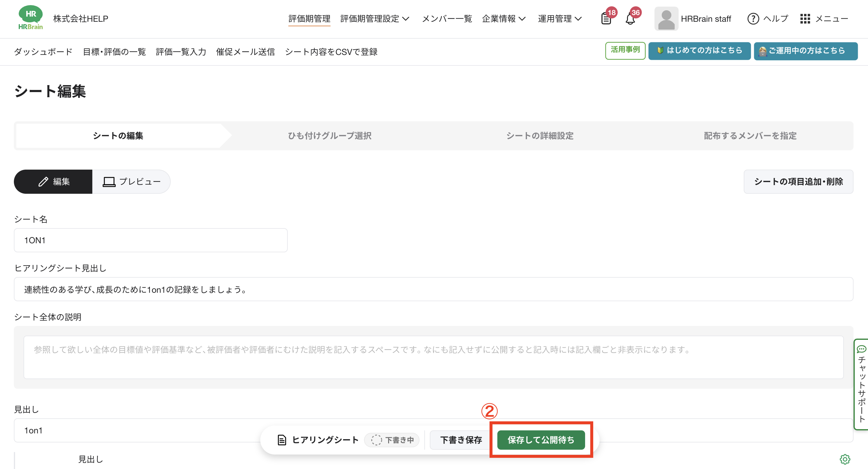Expand the 企業情報 dropdown
Screen dimensions: 868x469
[x=503, y=19]
